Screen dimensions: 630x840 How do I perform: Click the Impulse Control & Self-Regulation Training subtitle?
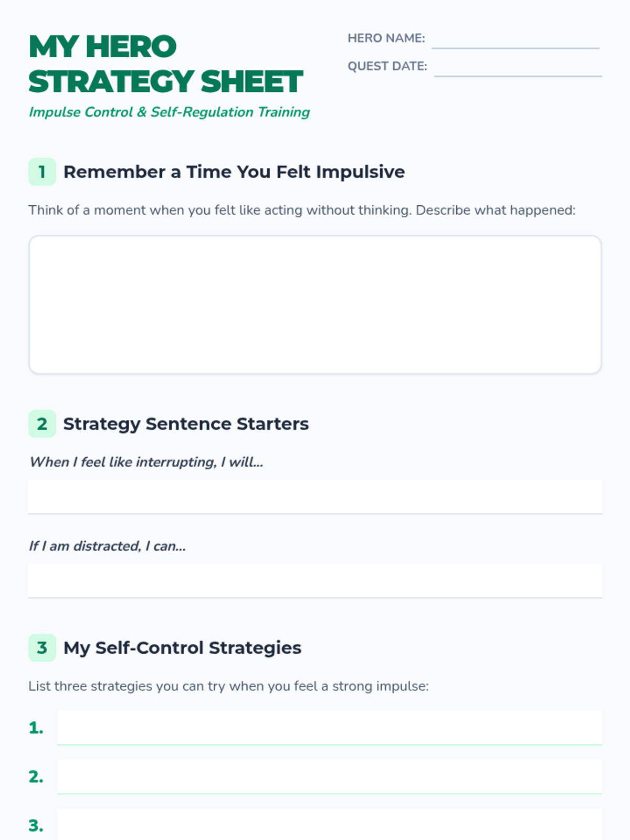[169, 112]
